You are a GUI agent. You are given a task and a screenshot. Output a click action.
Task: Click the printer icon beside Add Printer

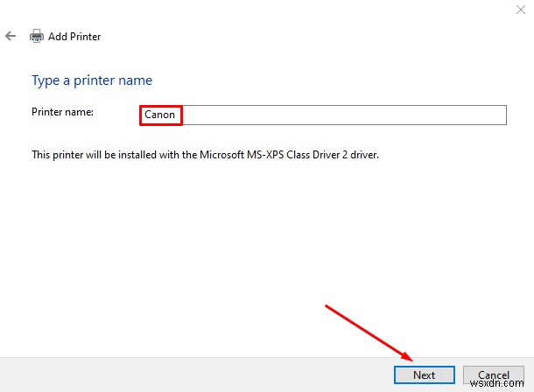(x=37, y=37)
